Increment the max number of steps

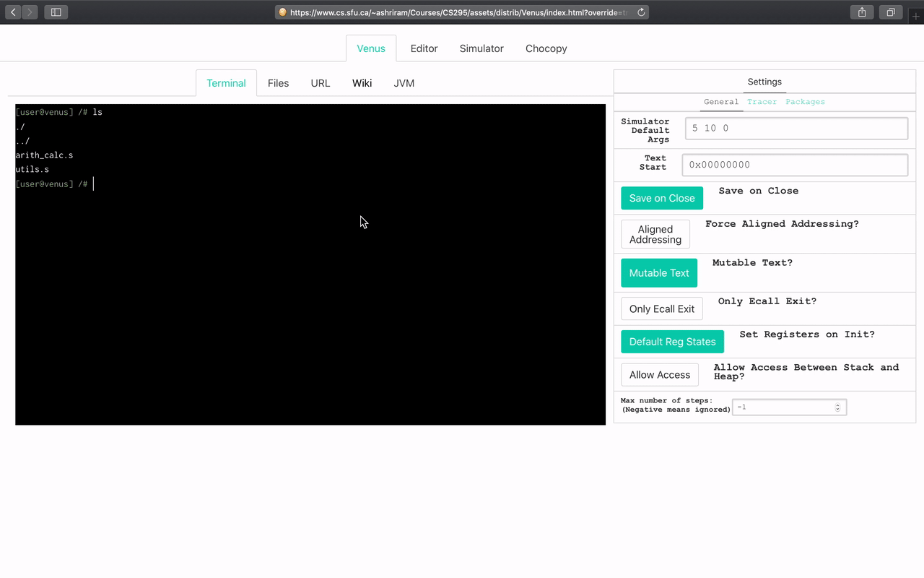[x=837, y=403]
